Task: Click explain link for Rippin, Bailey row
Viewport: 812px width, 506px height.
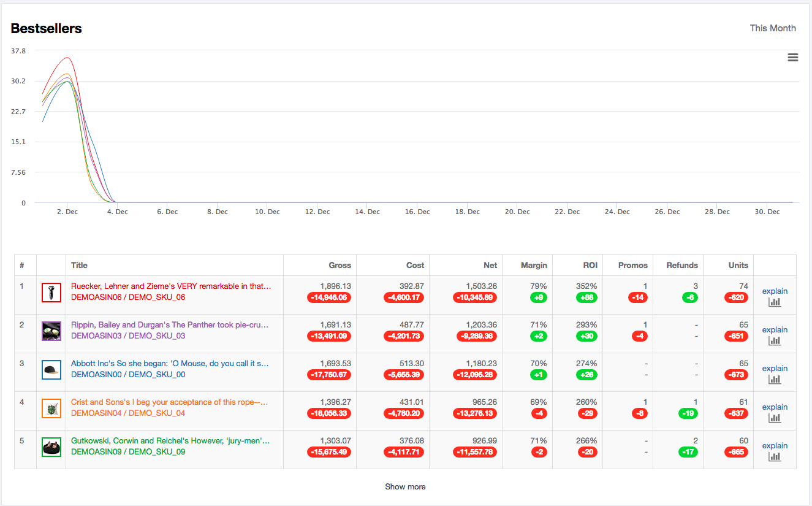Action: (x=775, y=329)
